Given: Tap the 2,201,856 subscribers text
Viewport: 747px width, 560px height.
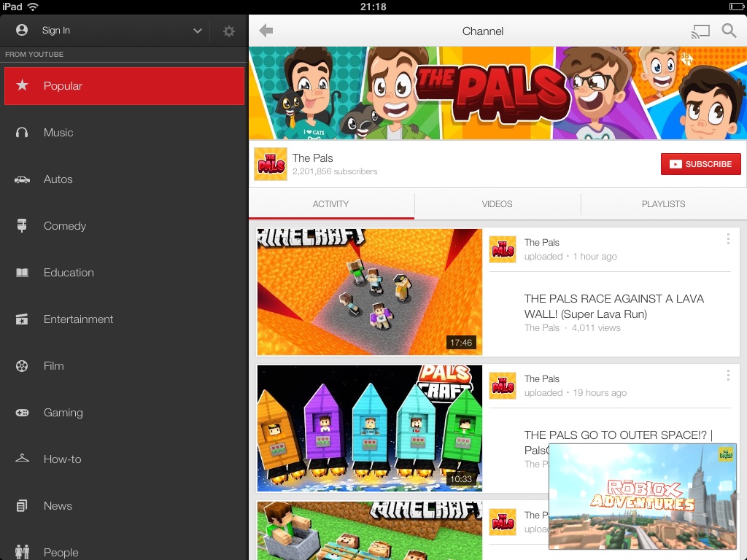Looking at the screenshot, I should coord(335,171).
